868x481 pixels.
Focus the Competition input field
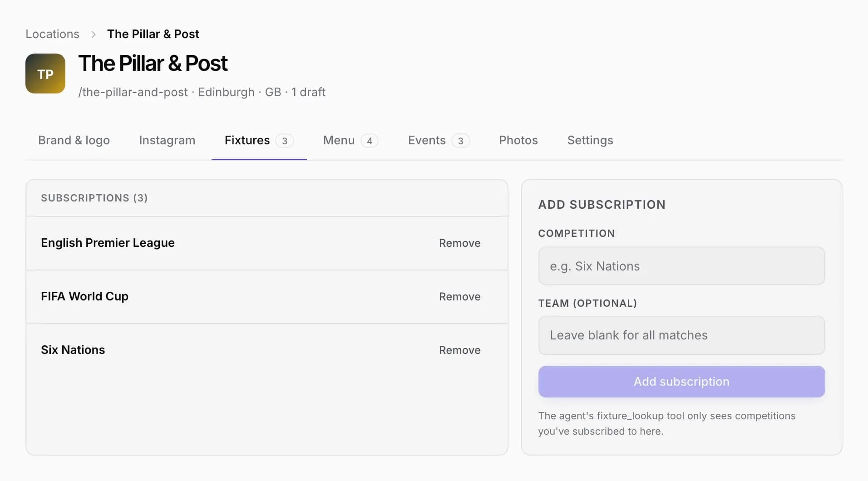click(x=681, y=266)
